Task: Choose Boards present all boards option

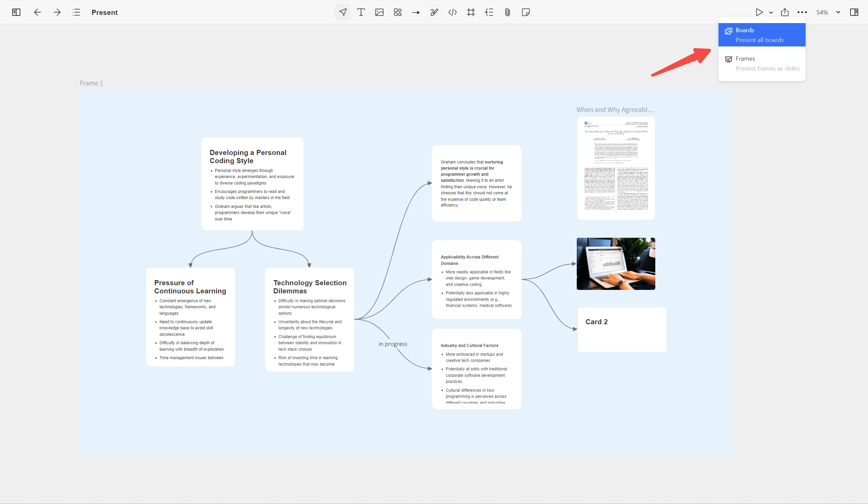Action: pyautogui.click(x=762, y=35)
